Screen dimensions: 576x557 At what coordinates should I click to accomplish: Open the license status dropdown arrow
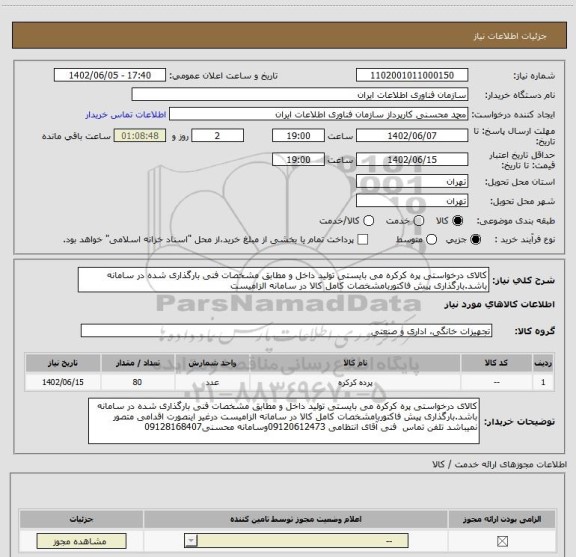(191, 541)
